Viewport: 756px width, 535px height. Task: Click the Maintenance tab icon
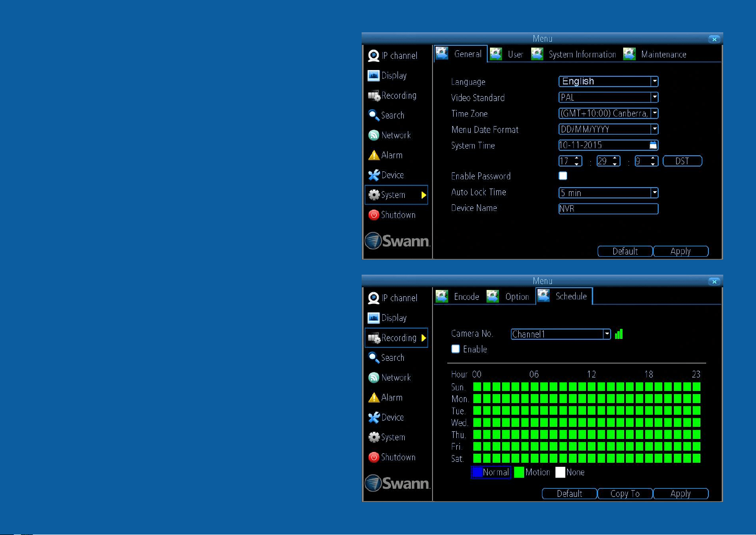tap(629, 54)
